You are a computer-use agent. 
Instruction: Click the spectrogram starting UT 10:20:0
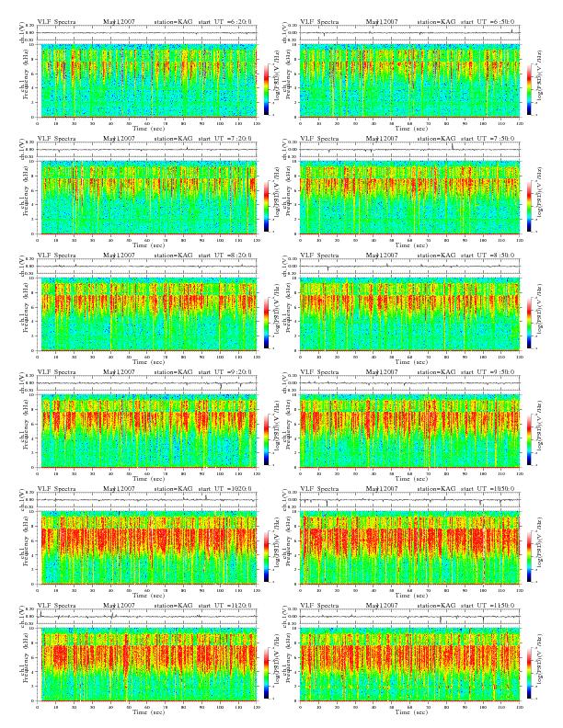click(147, 548)
